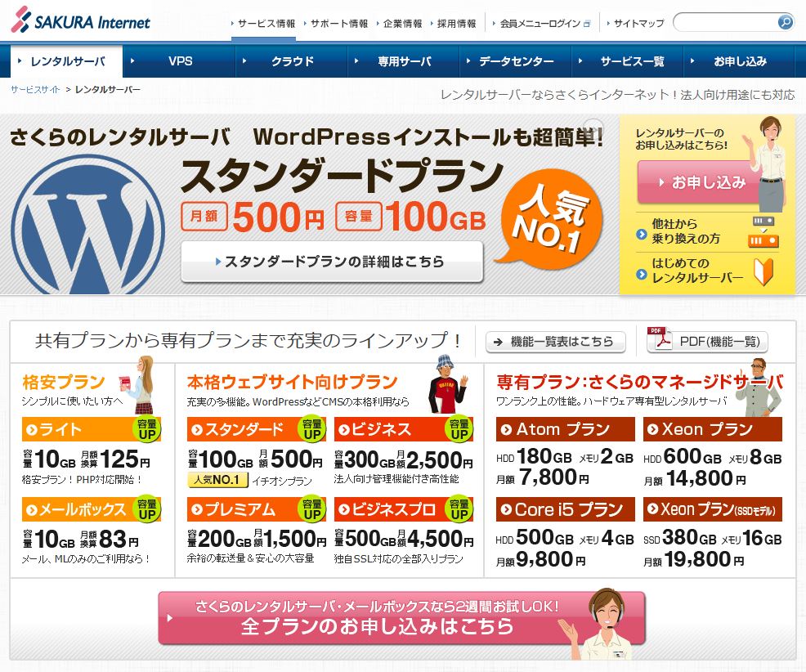Select the プレミアム plan header
The height and width of the screenshot is (672, 806).
(256, 509)
